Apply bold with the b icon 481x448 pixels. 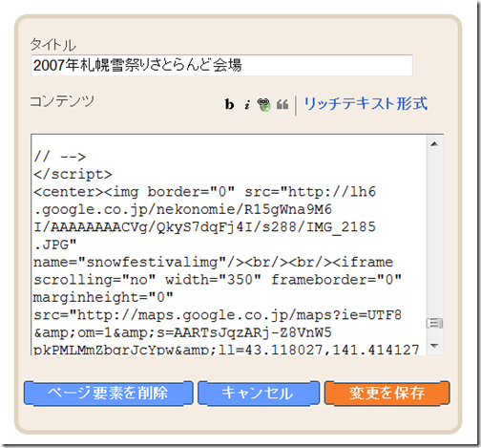tap(229, 104)
